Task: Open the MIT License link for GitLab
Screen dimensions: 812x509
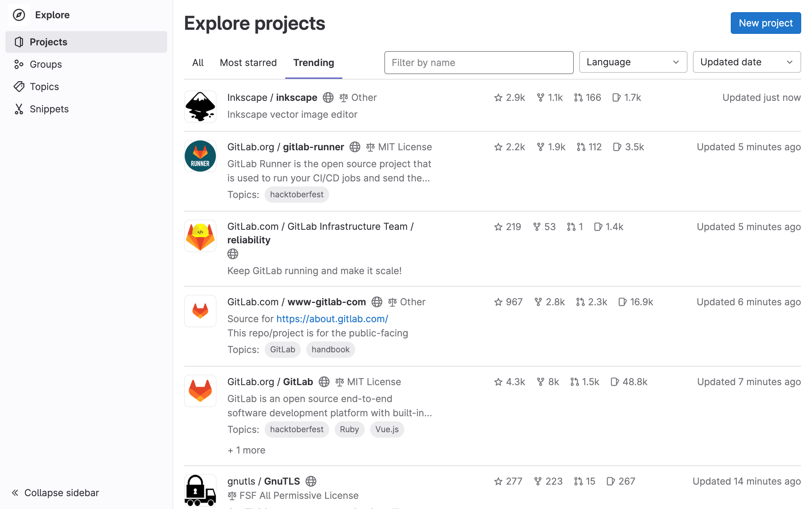Action: (373, 382)
